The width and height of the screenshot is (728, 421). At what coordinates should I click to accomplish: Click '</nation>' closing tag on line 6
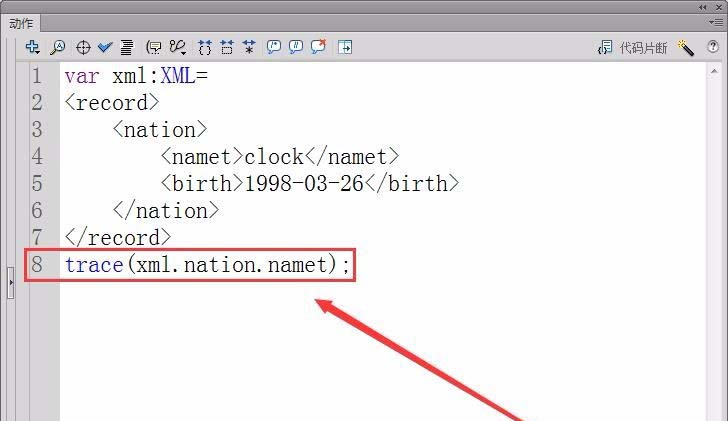[166, 211]
